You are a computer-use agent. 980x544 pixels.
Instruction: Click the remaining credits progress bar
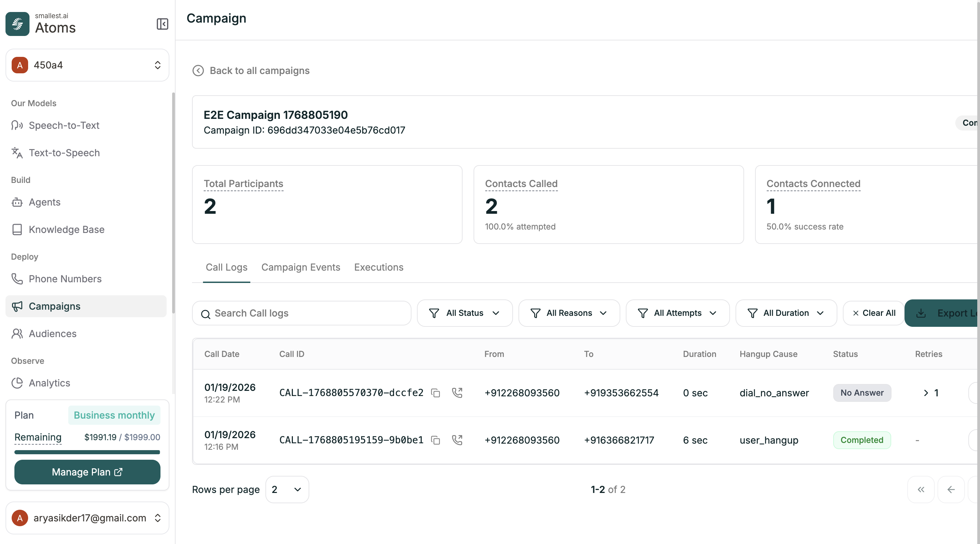[87, 453]
